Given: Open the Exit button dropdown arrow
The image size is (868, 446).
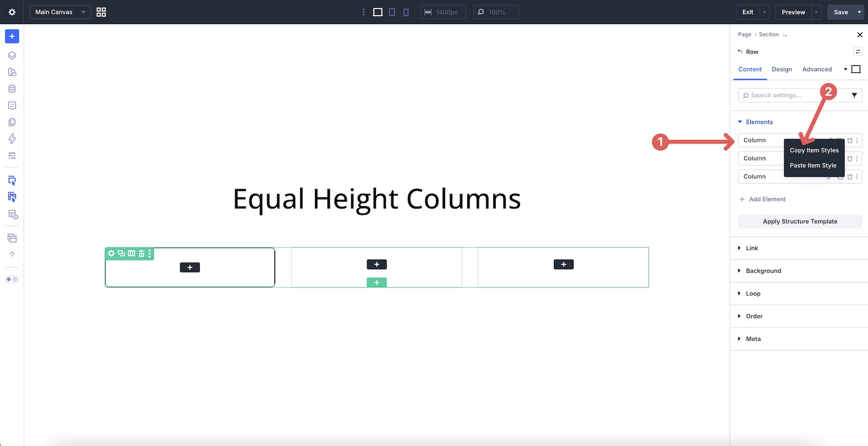Looking at the screenshot, I should click(x=764, y=12).
